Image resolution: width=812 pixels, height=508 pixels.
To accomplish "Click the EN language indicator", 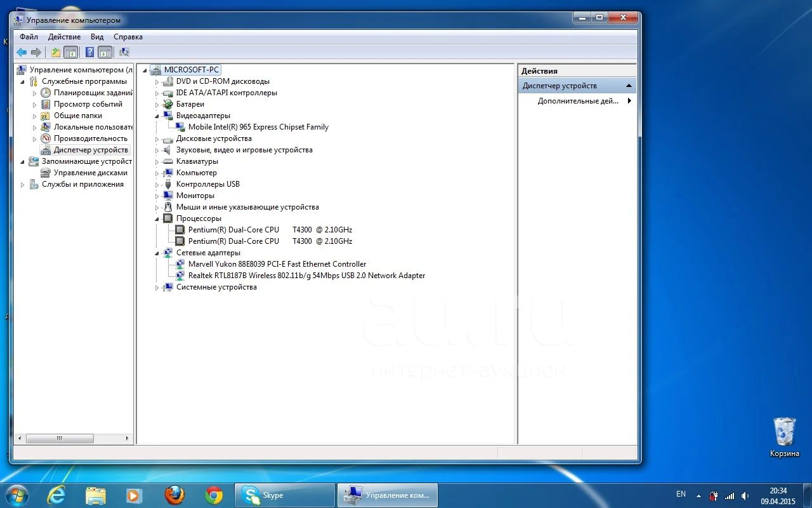I will (681, 494).
